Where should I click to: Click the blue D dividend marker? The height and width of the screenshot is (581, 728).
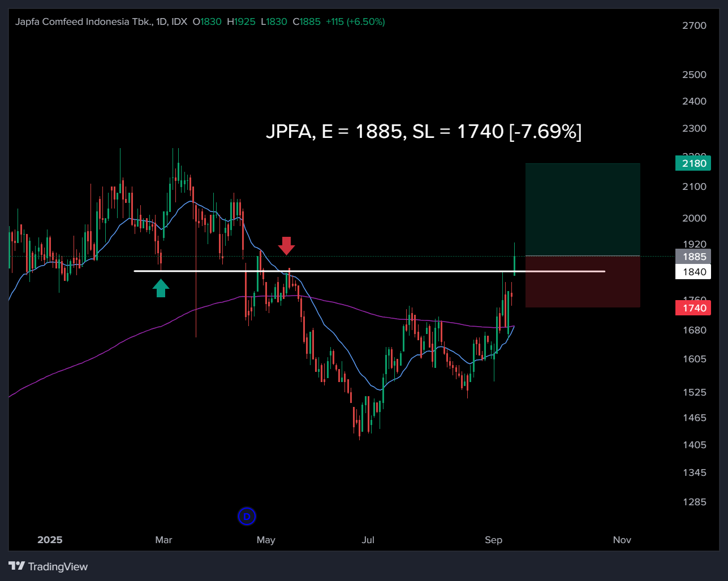pyautogui.click(x=247, y=516)
